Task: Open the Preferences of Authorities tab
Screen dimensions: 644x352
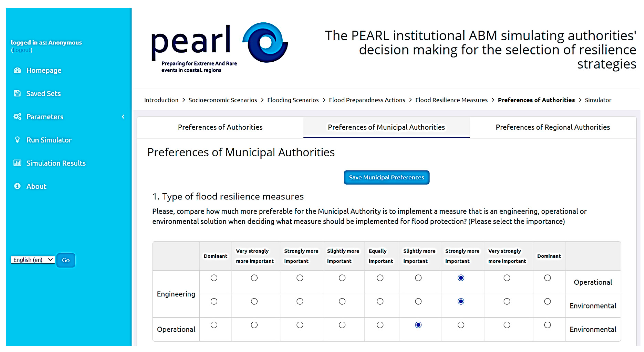Action: coord(220,127)
